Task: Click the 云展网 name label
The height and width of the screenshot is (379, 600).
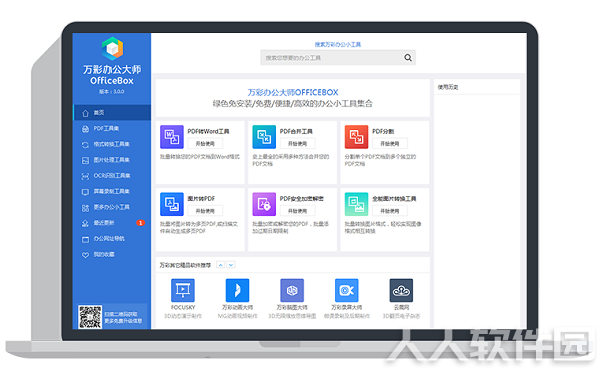Action: (401, 307)
